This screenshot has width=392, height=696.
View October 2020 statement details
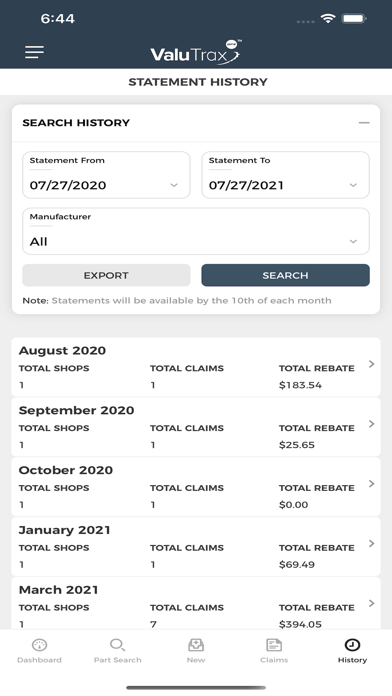pyautogui.click(x=196, y=487)
